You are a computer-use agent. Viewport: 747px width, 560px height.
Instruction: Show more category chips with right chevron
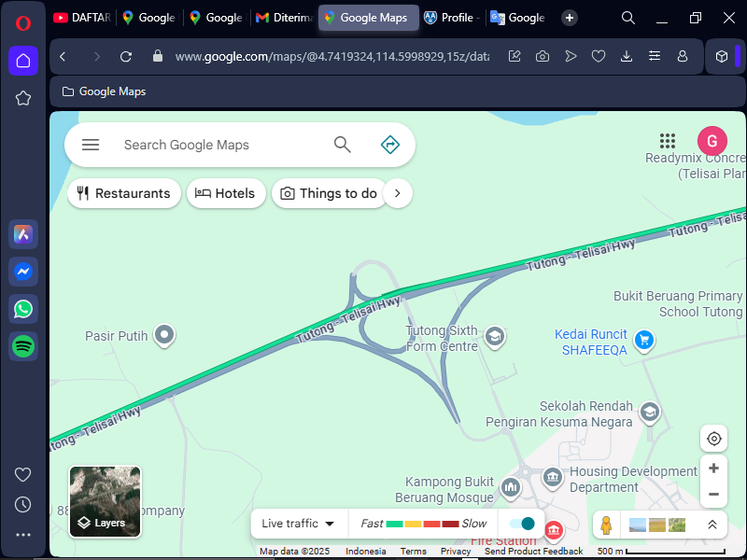point(398,193)
